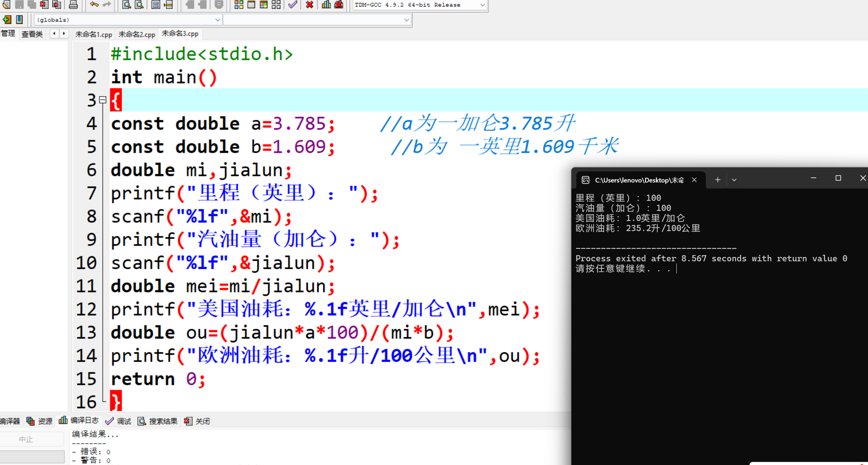Image resolution: width=868 pixels, height=465 pixels.
Task: Click the Find magnifier icon
Action: pyautogui.click(x=126, y=5)
